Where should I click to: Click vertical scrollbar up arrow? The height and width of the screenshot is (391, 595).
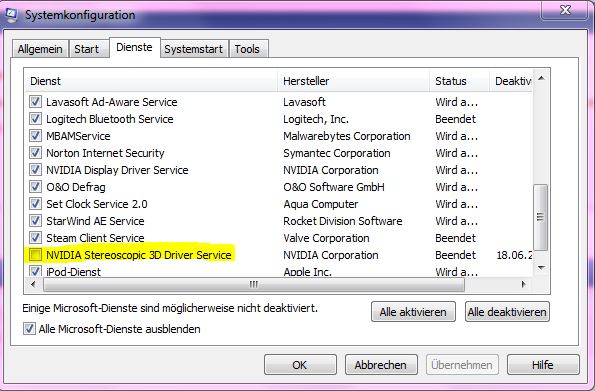coord(541,79)
